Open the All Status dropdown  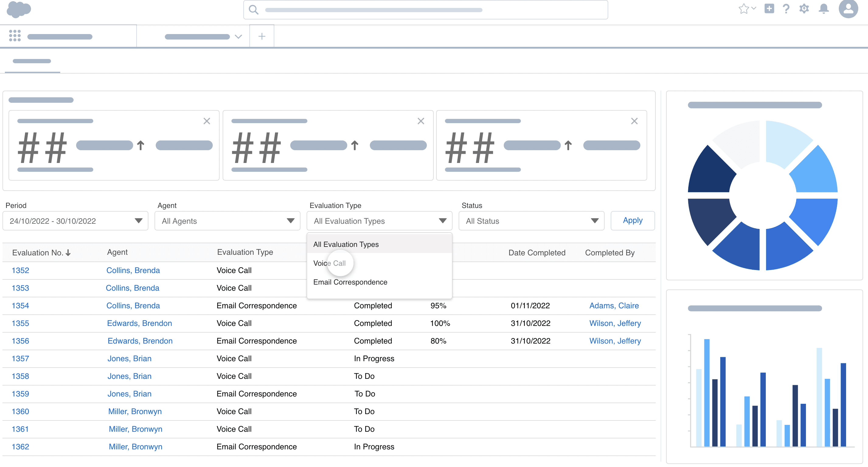[x=531, y=221]
